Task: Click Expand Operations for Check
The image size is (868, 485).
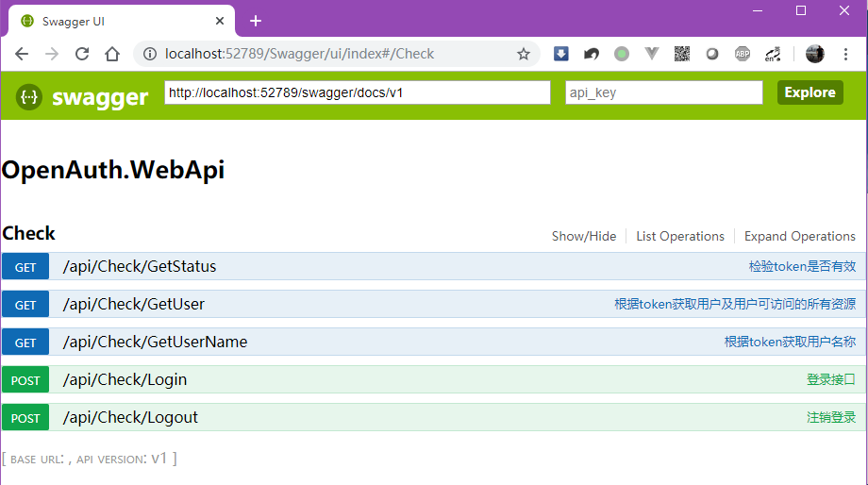Action: [x=800, y=237]
